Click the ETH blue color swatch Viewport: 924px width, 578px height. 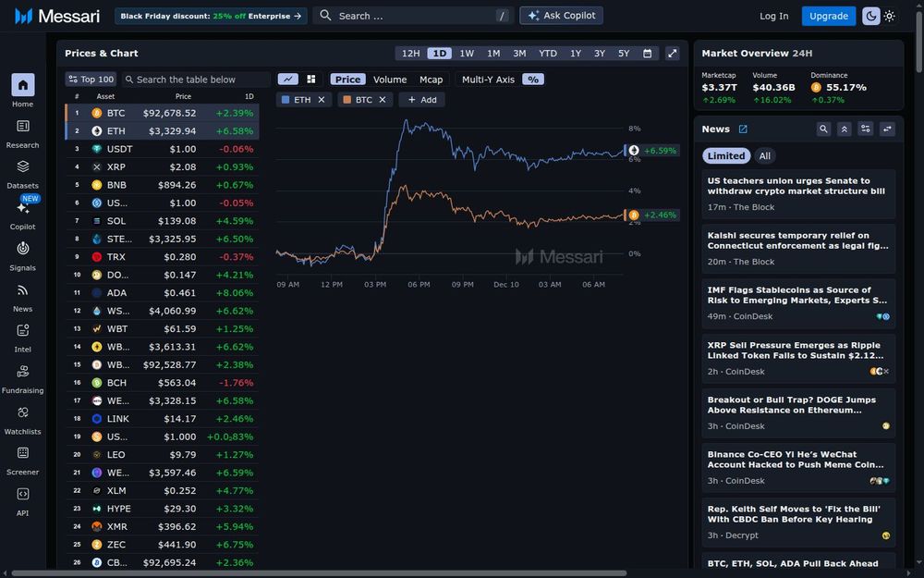click(x=286, y=100)
